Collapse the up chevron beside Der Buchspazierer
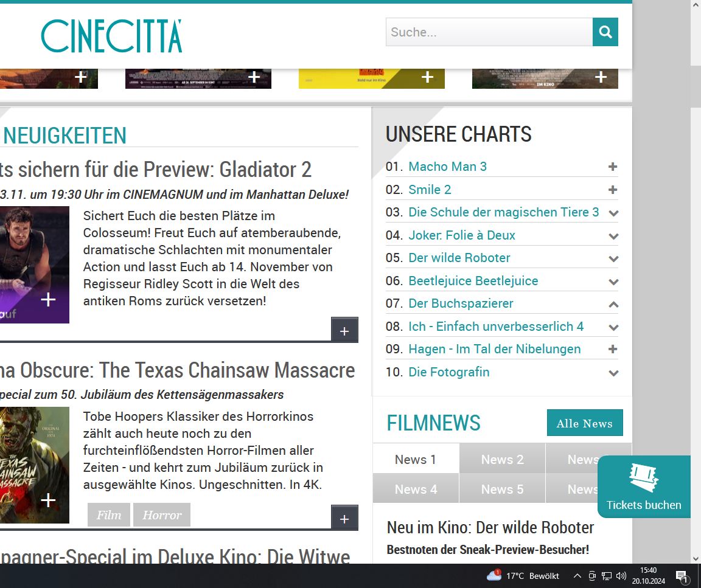The image size is (701, 588). [x=613, y=304]
